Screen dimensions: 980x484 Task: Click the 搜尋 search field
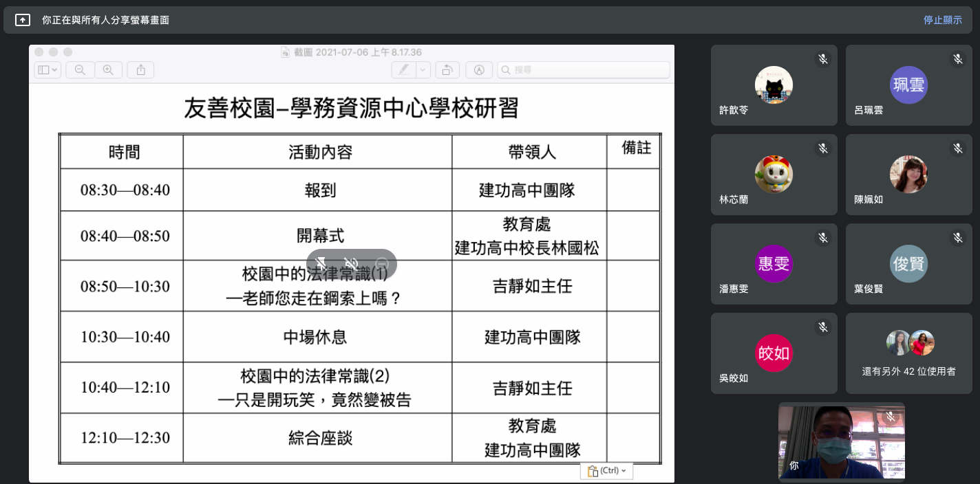[x=584, y=69]
